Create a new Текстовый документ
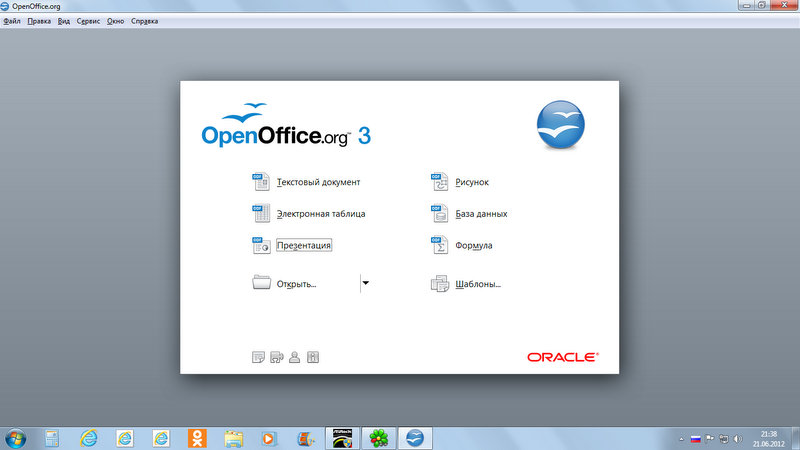The width and height of the screenshot is (800, 450). click(x=318, y=182)
